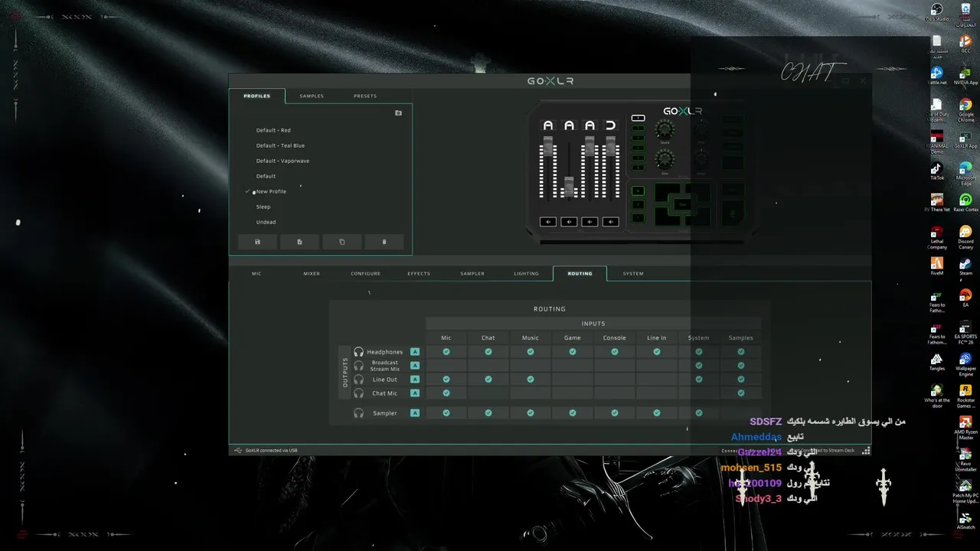
Task: Click the new profile file icon button
Action: pos(299,242)
